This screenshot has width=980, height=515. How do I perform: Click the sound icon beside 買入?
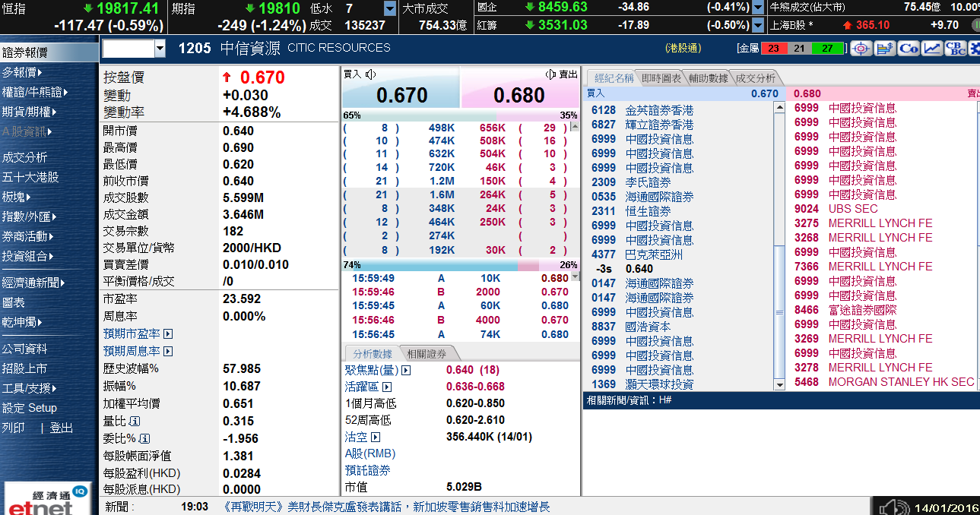(370, 74)
